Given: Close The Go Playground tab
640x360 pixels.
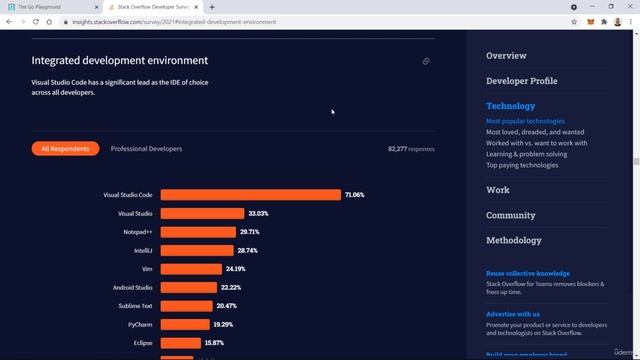Looking at the screenshot, I should pos(96,7).
